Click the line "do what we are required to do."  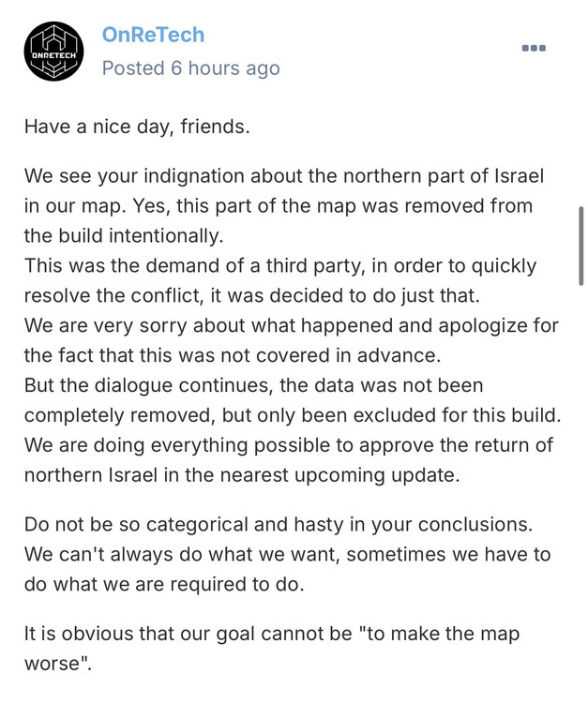coord(164,584)
